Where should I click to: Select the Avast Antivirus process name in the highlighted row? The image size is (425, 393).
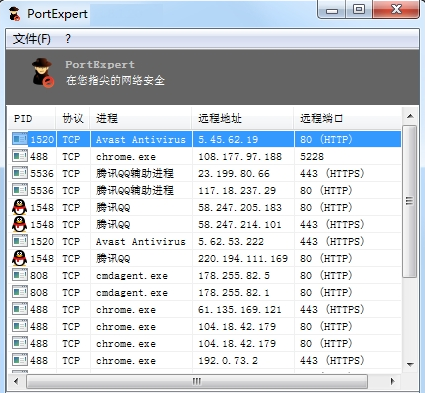[x=141, y=139]
